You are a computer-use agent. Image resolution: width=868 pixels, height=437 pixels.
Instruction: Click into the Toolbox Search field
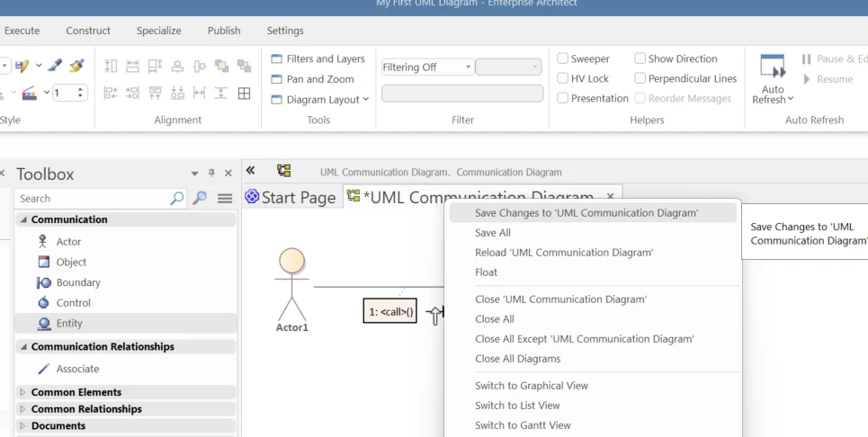pos(93,199)
